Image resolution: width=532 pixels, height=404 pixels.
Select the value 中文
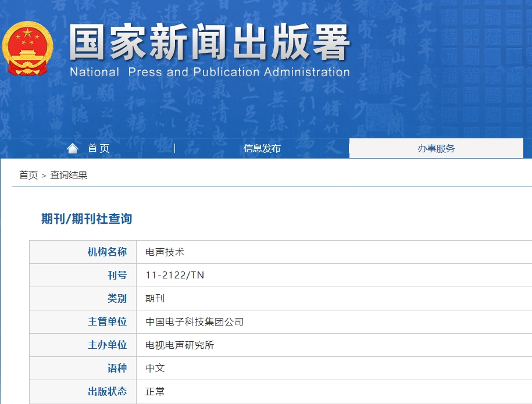pos(155,368)
